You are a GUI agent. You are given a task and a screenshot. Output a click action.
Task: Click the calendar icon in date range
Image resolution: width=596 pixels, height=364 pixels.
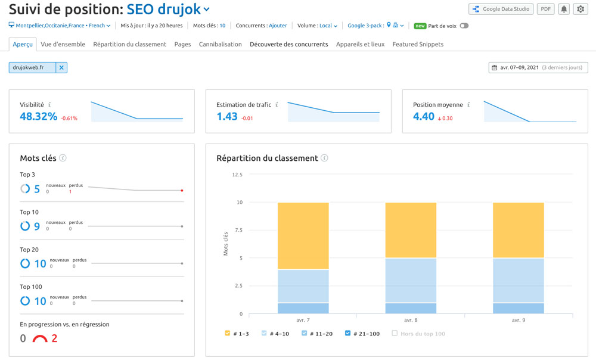point(495,68)
